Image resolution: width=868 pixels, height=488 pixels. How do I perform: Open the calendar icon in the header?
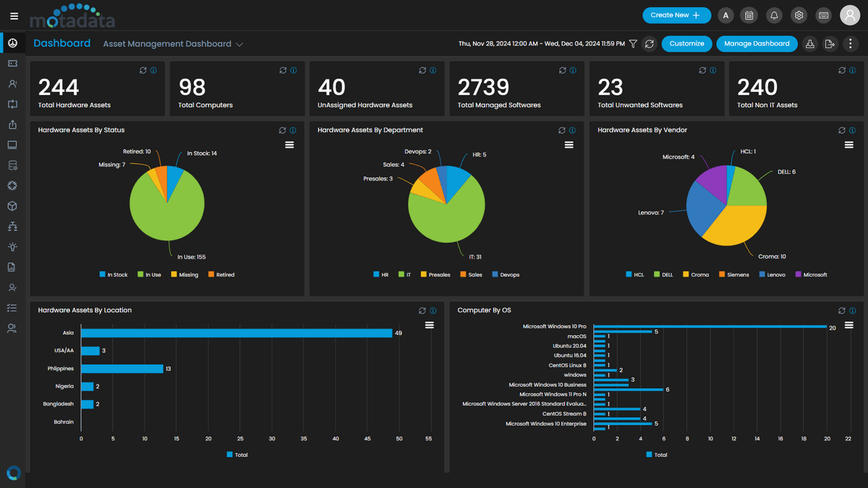click(x=749, y=14)
